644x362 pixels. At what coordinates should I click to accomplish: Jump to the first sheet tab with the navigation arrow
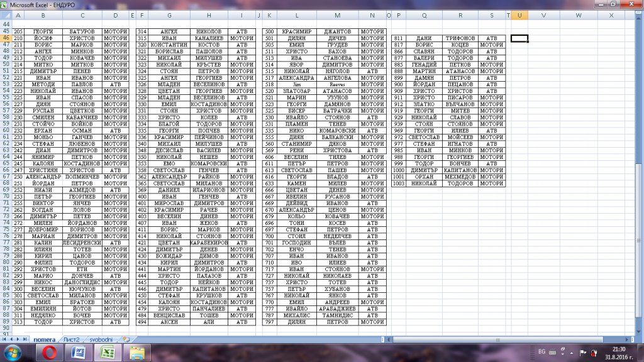click(4, 339)
